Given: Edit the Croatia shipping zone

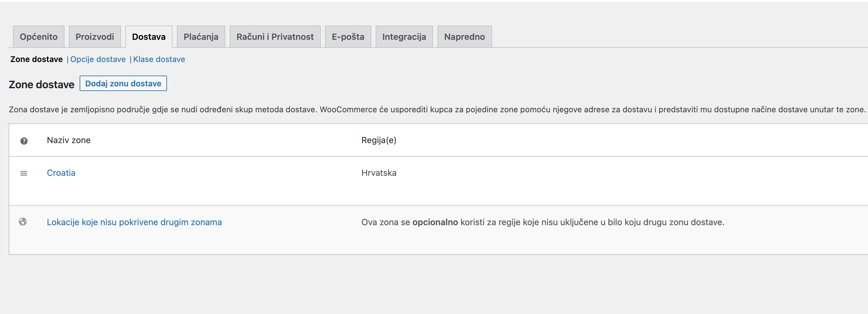Looking at the screenshot, I should point(61,173).
